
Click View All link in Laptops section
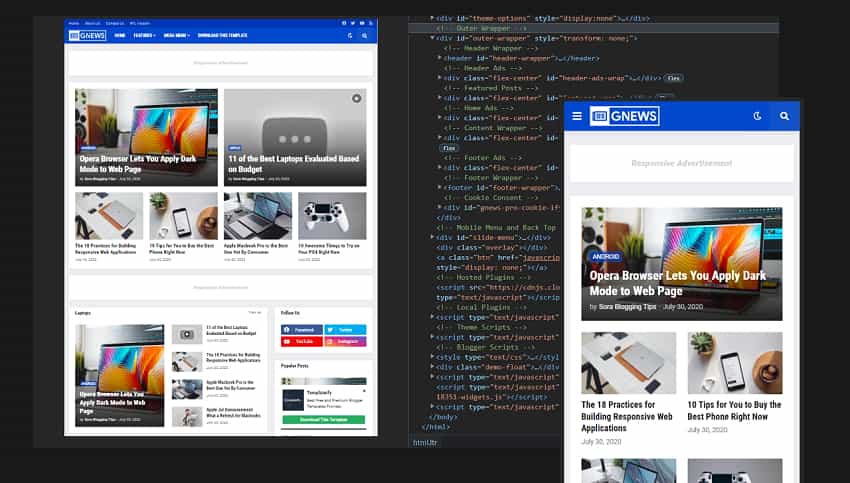[x=255, y=313]
